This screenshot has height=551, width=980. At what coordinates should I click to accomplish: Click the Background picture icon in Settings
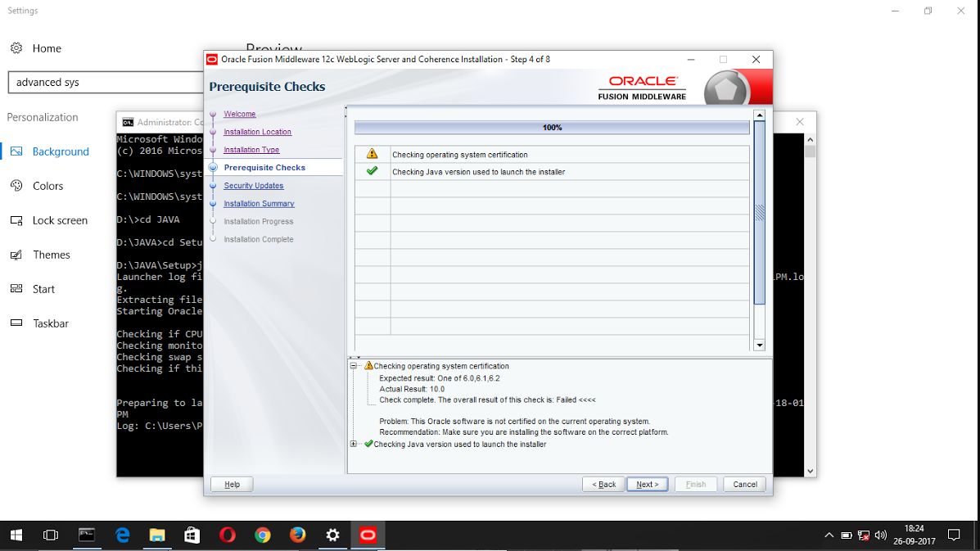click(x=16, y=151)
